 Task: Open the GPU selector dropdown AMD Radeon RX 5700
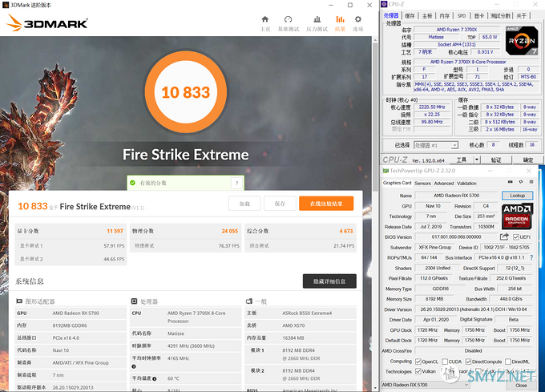click(426, 385)
